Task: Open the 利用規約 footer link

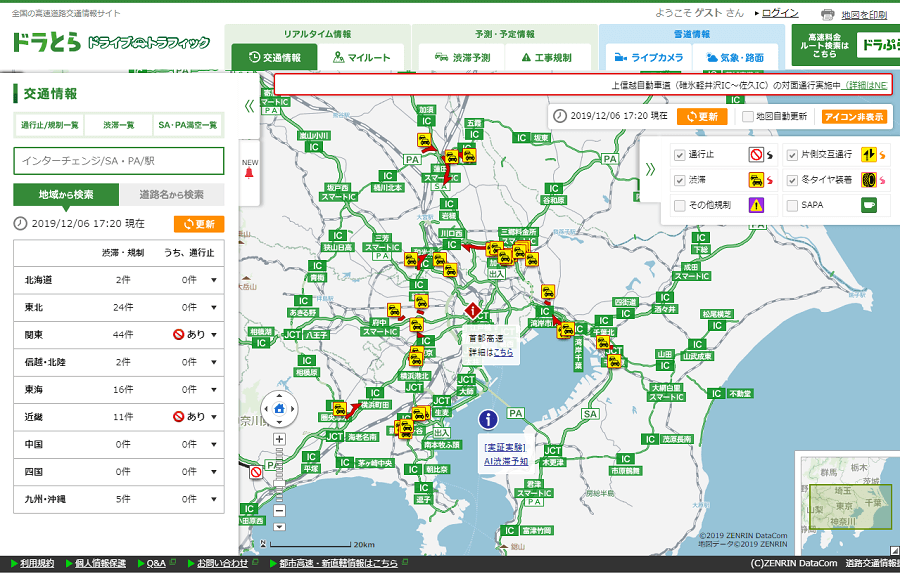Action: click(x=37, y=564)
